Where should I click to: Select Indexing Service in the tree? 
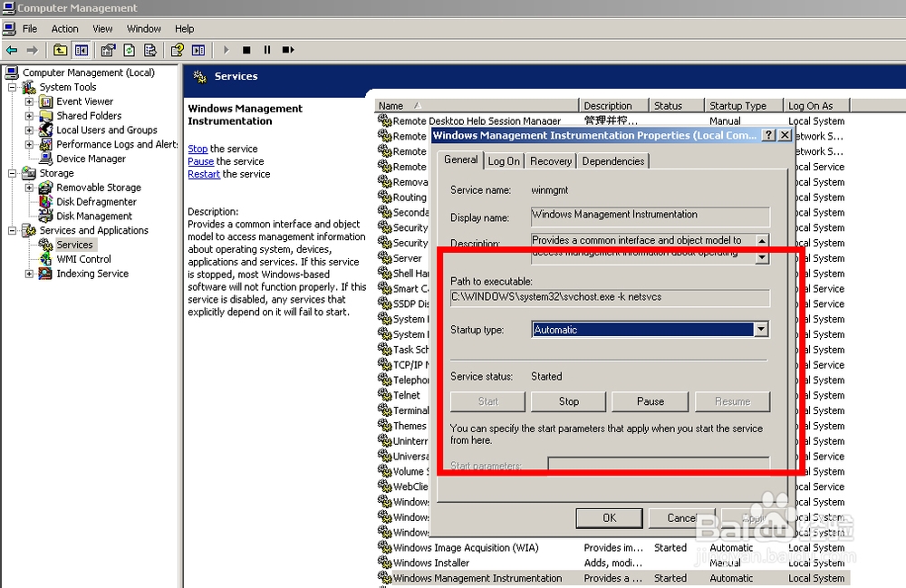(92, 274)
